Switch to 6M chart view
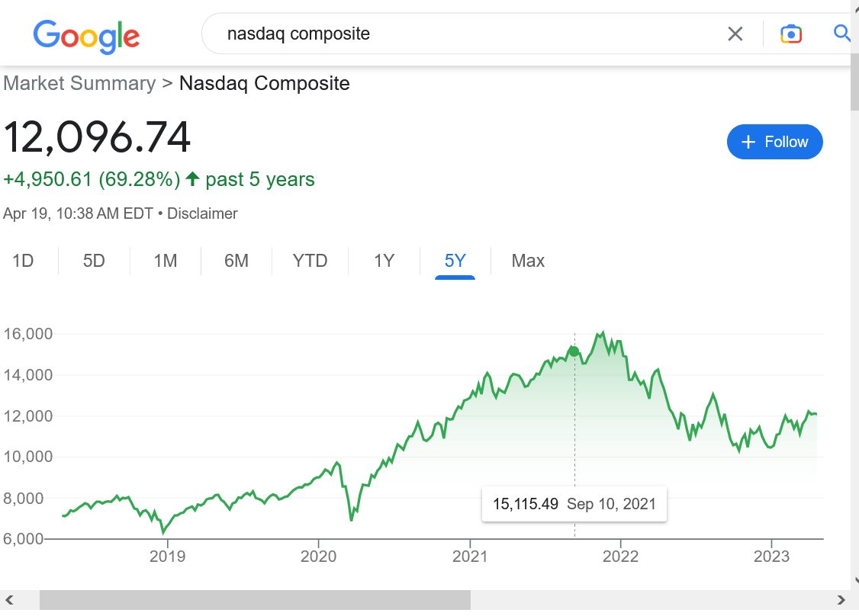 (x=236, y=261)
